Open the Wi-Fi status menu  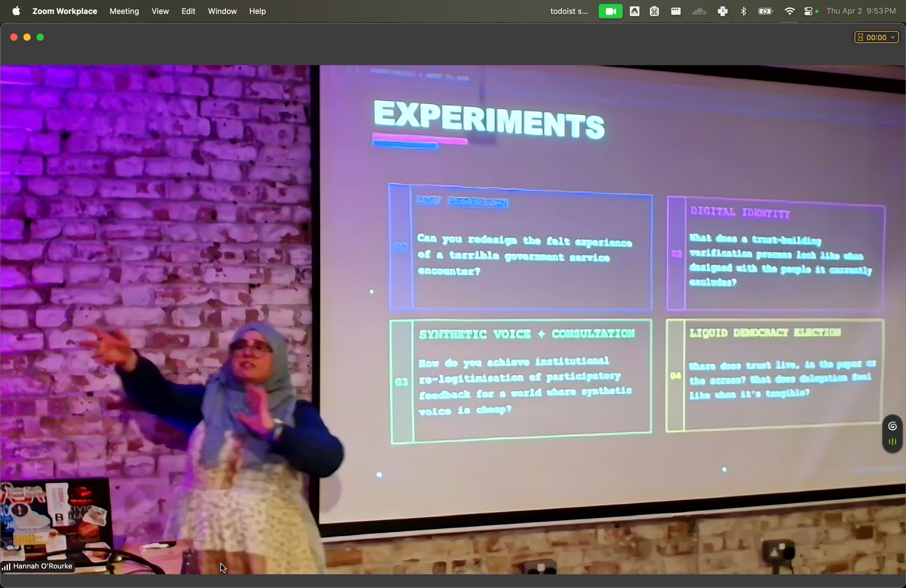pos(789,11)
